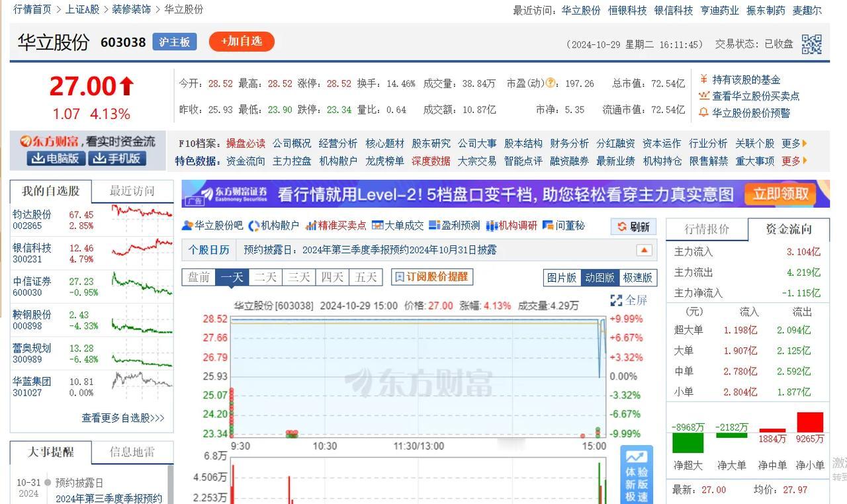Switch to 最近访问 tab in watchlist

[132, 191]
